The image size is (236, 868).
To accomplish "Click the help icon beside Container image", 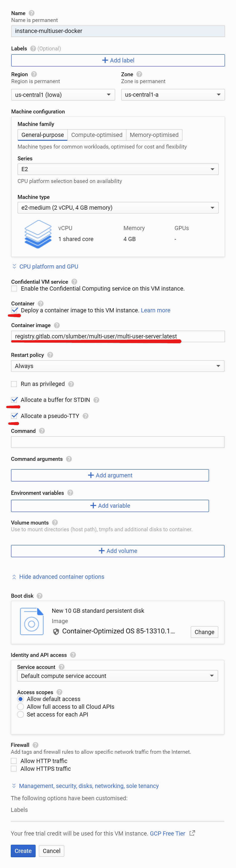I will point(57,325).
